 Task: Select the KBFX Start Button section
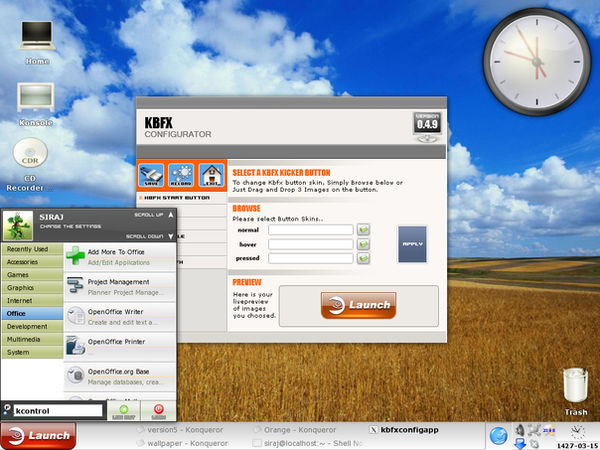(x=182, y=198)
